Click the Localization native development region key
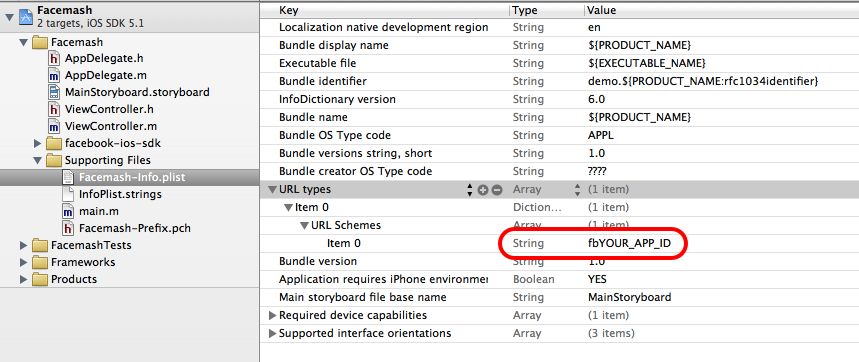 383,27
